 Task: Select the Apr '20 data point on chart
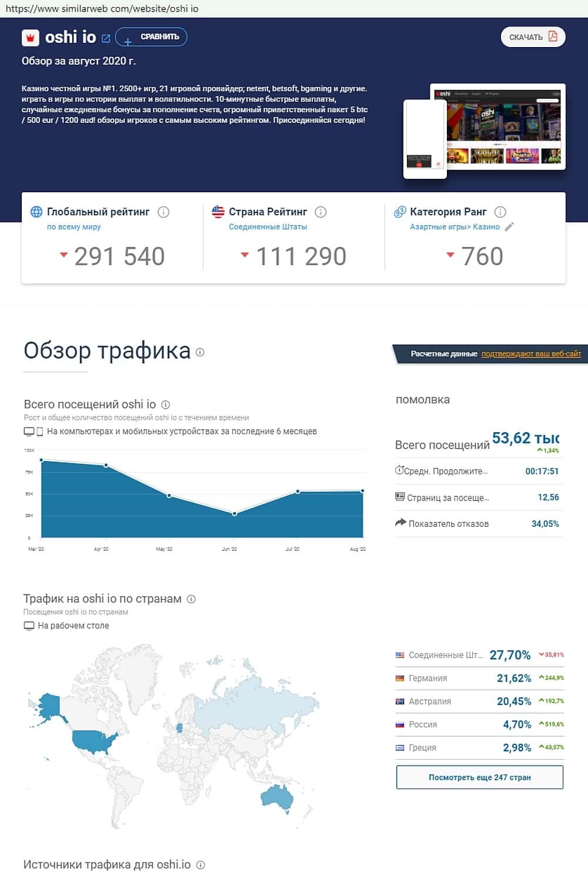click(x=106, y=465)
